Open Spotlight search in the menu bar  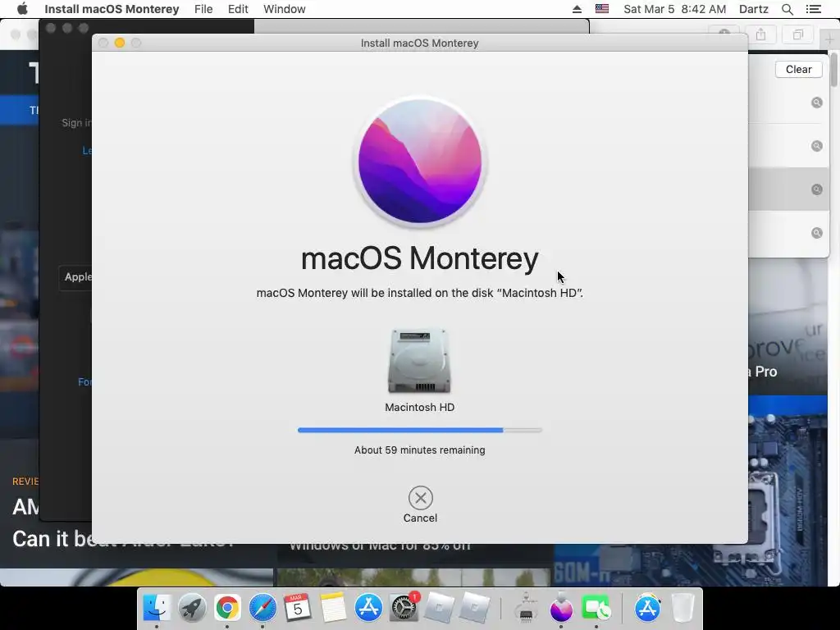787,9
